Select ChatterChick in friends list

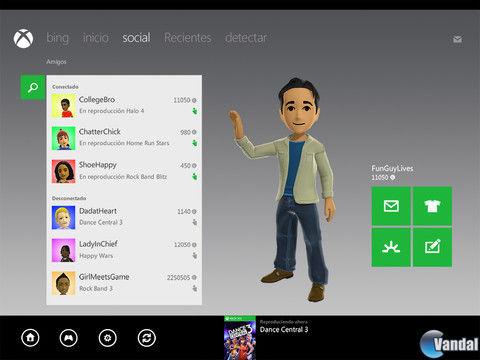[124, 138]
